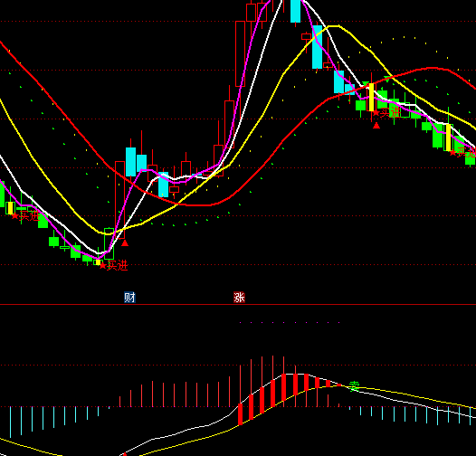Select the hollow green candle near the bottom low
Image resolution: width=476 pixels, height=456 pixels.
click(109, 243)
